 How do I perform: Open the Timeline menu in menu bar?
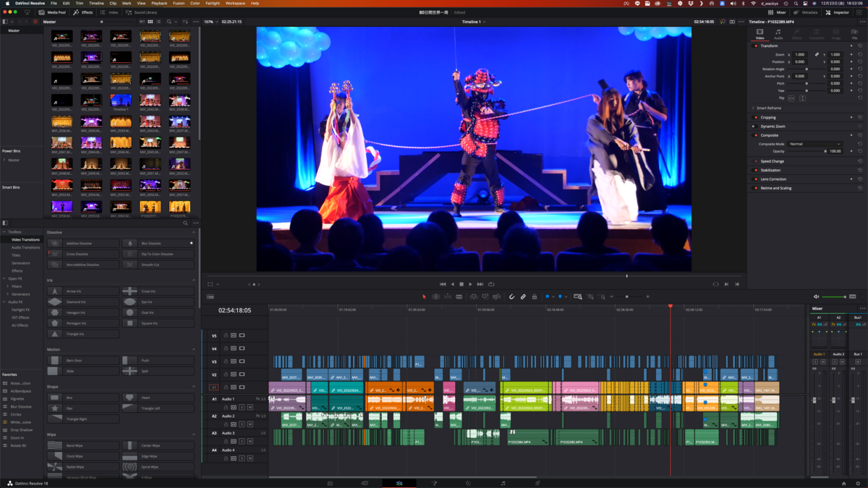coord(96,3)
